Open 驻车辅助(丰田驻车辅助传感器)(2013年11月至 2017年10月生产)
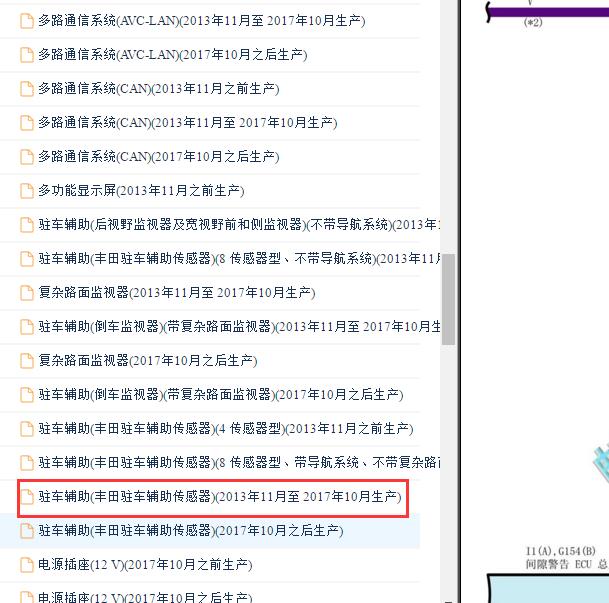609x603 pixels. pos(219,497)
